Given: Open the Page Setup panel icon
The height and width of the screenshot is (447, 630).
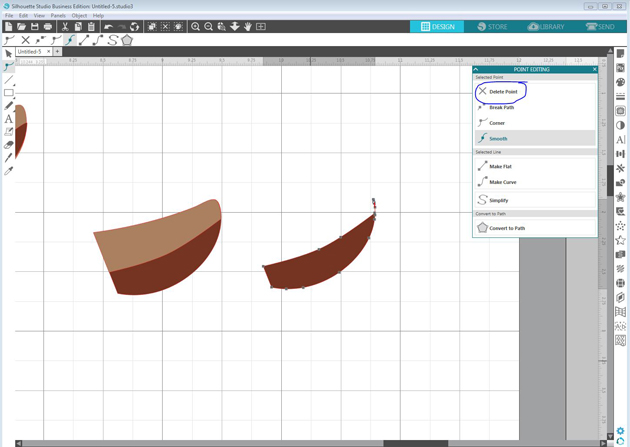Looking at the screenshot, I should click(x=620, y=54).
